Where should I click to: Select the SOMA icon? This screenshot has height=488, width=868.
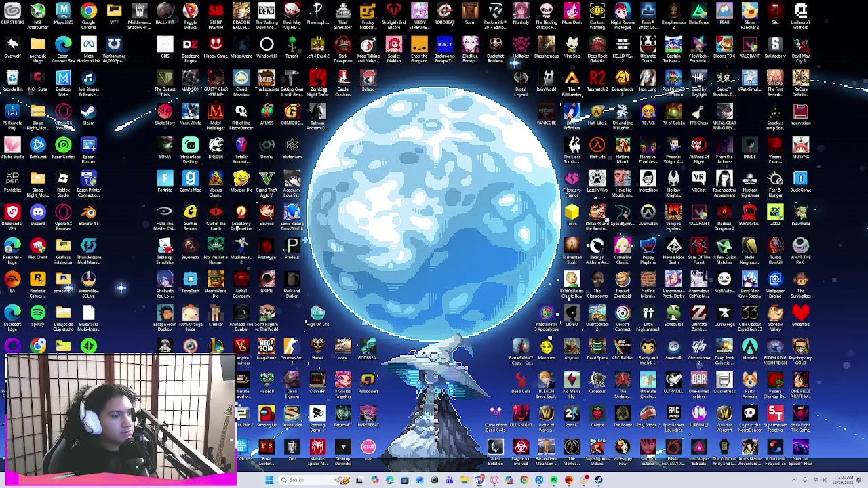click(x=165, y=148)
